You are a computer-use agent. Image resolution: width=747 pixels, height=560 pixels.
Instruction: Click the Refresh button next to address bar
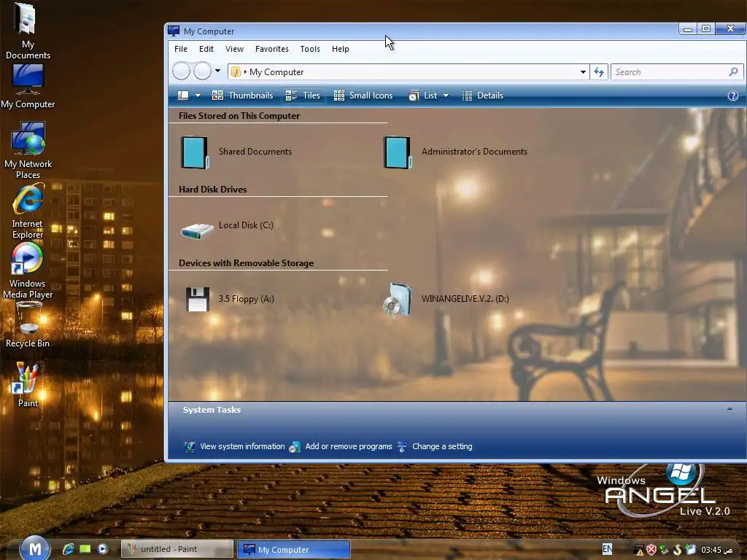(599, 72)
